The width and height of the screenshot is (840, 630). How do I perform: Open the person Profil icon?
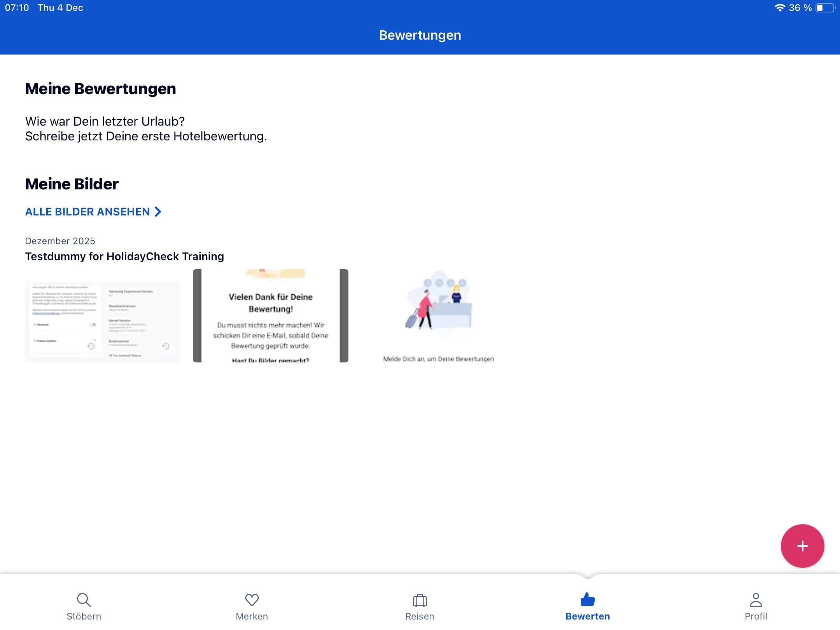(756, 600)
